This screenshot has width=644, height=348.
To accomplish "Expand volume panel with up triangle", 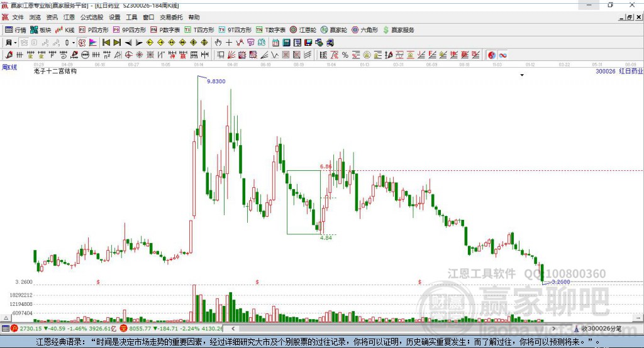I will [6, 318].
